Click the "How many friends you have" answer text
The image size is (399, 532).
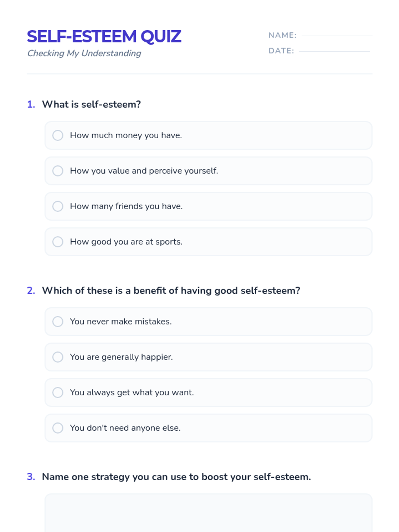point(126,206)
